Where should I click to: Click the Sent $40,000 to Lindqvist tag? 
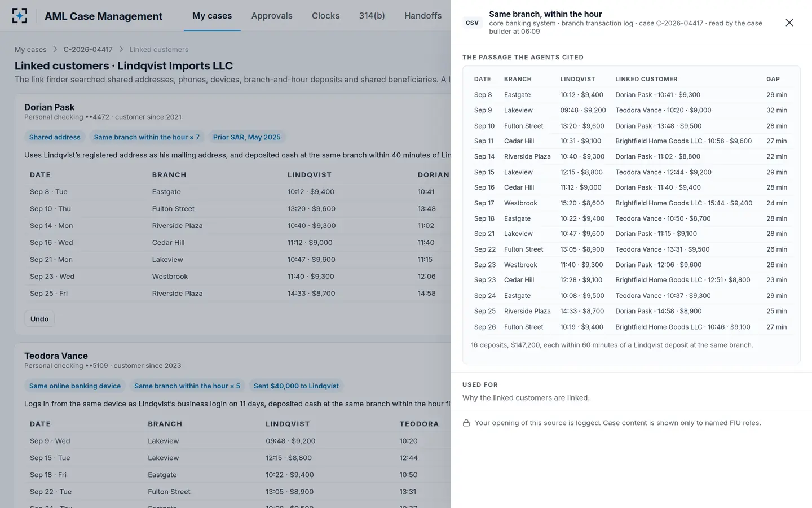pyautogui.click(x=296, y=386)
